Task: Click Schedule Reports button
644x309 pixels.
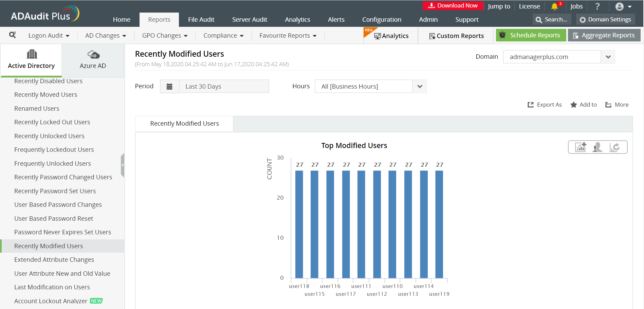Action: pos(531,35)
